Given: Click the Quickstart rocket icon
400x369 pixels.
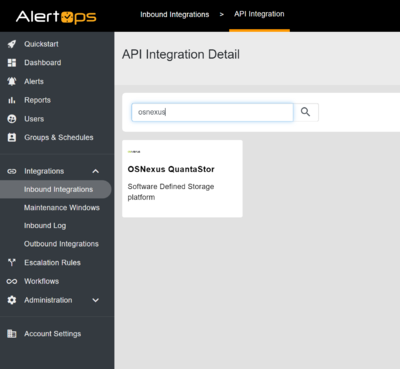Looking at the screenshot, I should [12, 44].
